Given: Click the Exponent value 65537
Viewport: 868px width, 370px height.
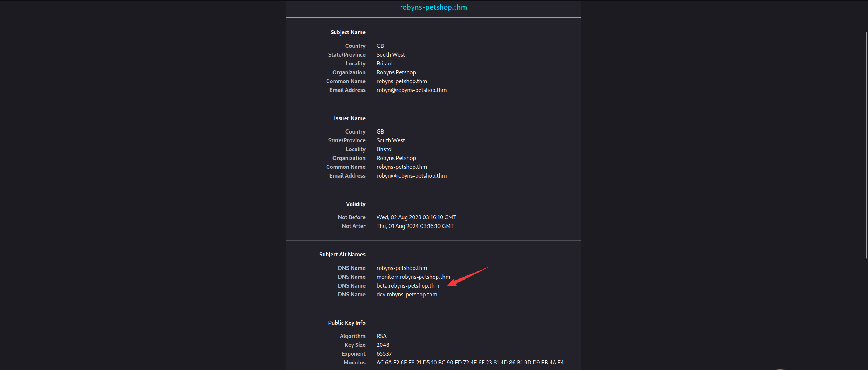Looking at the screenshot, I should (x=384, y=354).
